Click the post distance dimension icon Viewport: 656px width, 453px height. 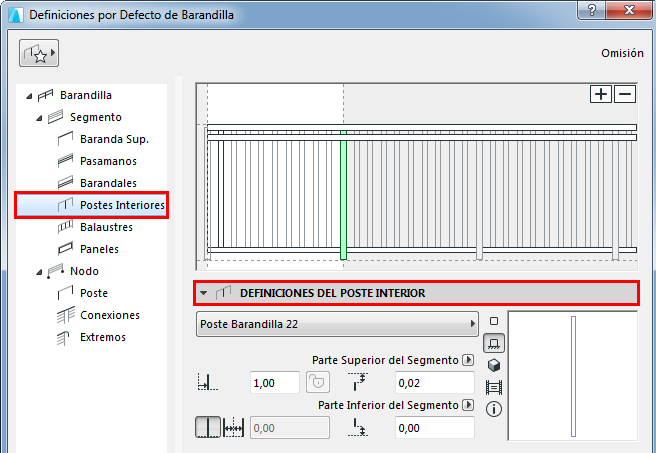coord(208,382)
